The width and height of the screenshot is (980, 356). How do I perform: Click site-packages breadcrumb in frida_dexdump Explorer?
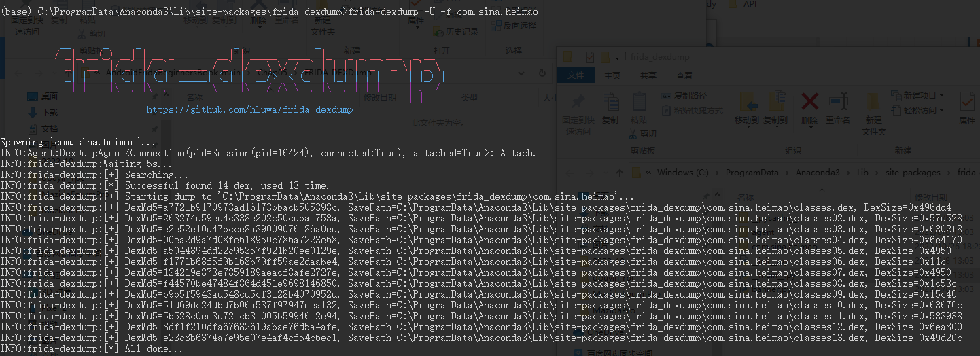coord(913,173)
